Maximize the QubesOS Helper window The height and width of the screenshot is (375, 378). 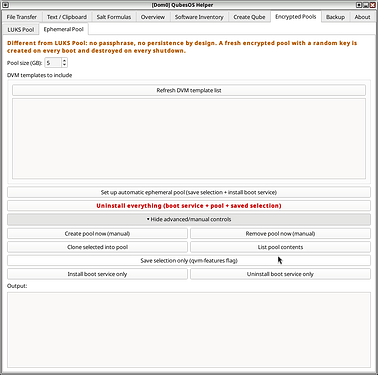[359, 5]
